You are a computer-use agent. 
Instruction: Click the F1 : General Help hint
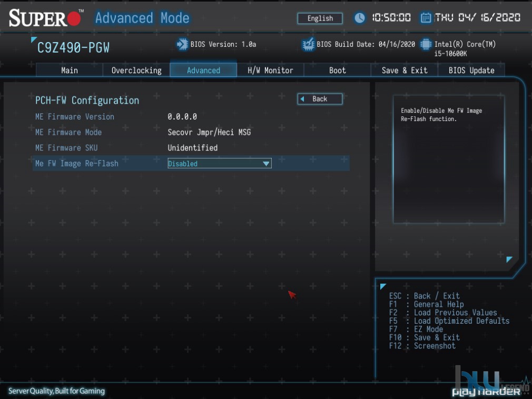point(427,304)
